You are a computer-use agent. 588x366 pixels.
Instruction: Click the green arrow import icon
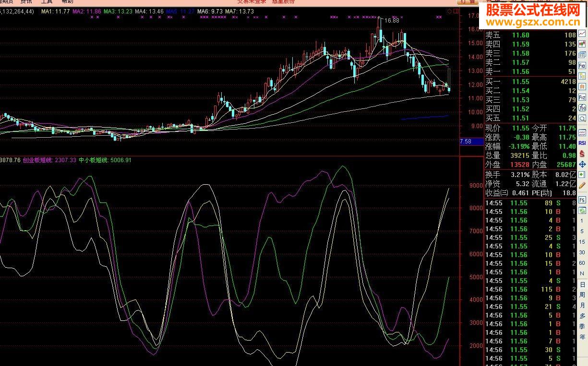point(582,175)
